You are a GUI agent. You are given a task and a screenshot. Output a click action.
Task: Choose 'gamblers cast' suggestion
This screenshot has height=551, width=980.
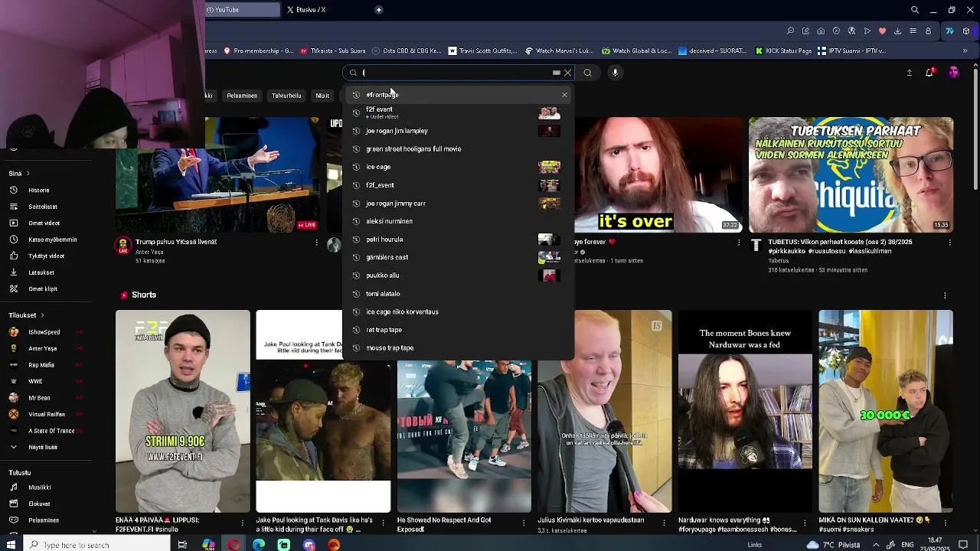[x=458, y=257]
